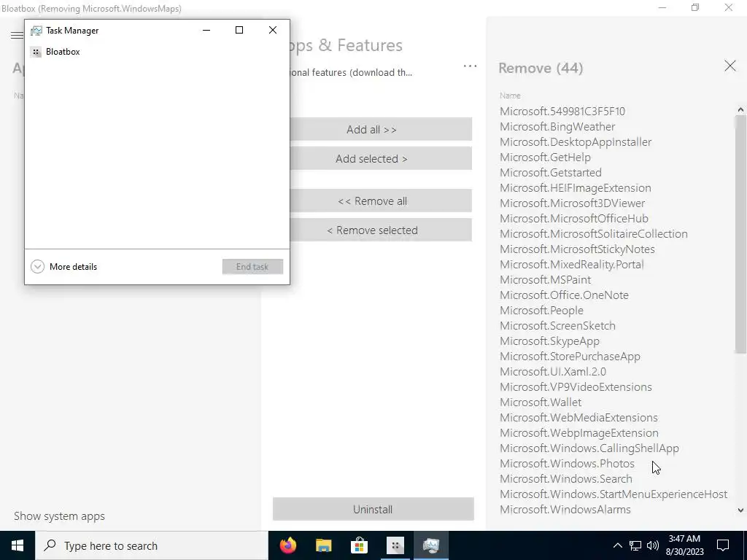This screenshot has width=747, height=560.
Task: Click scroll-down arrow of Remove list
Action: pos(740,510)
